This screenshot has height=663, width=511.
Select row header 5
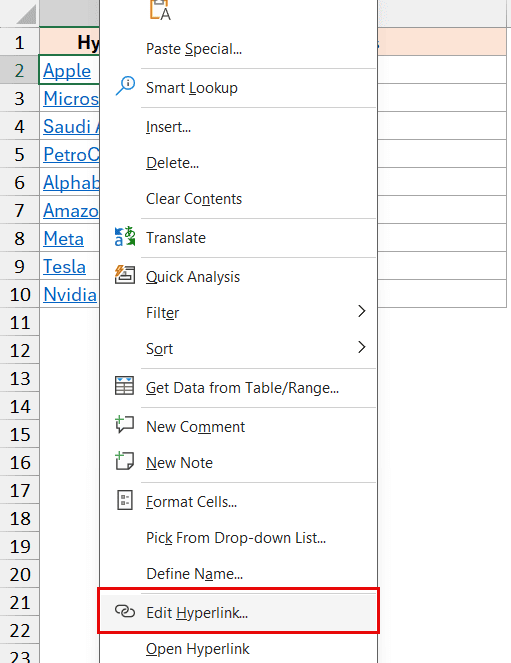19,154
